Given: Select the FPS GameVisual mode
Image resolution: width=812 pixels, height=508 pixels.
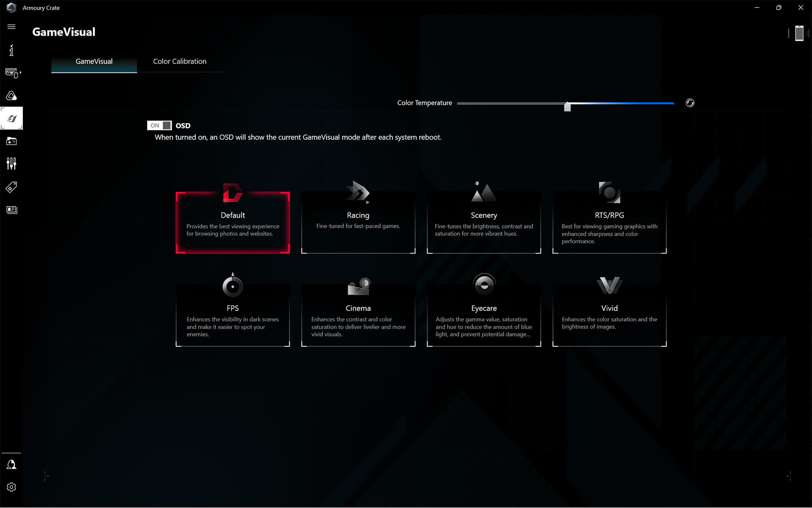Looking at the screenshot, I should [232, 309].
